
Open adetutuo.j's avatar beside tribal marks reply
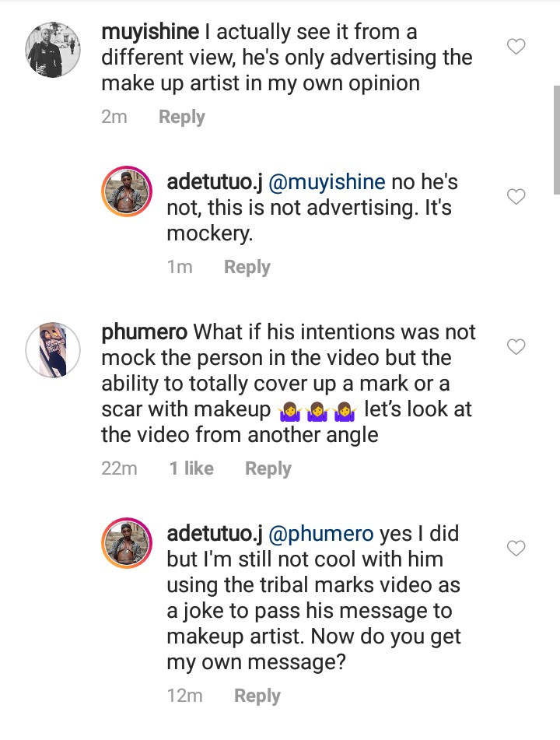coord(127,542)
